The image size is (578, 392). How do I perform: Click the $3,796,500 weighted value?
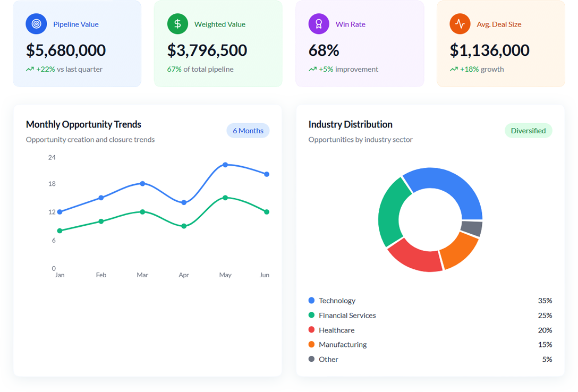[207, 50]
